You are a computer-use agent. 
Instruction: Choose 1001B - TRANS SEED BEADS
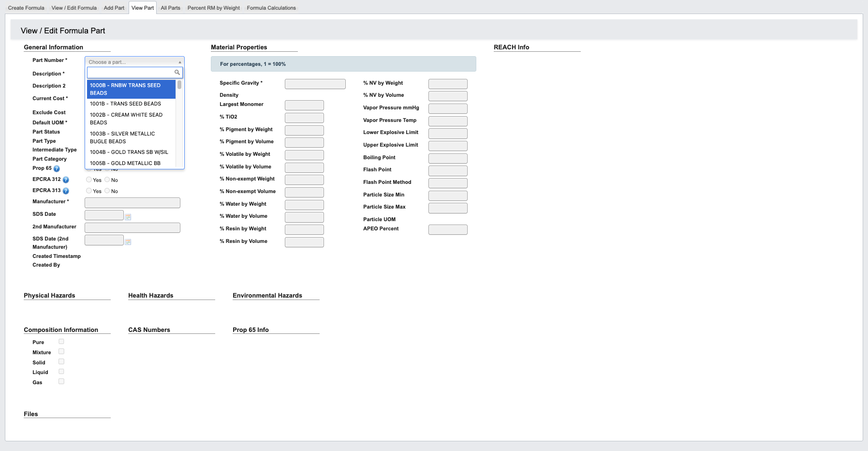pyautogui.click(x=131, y=104)
